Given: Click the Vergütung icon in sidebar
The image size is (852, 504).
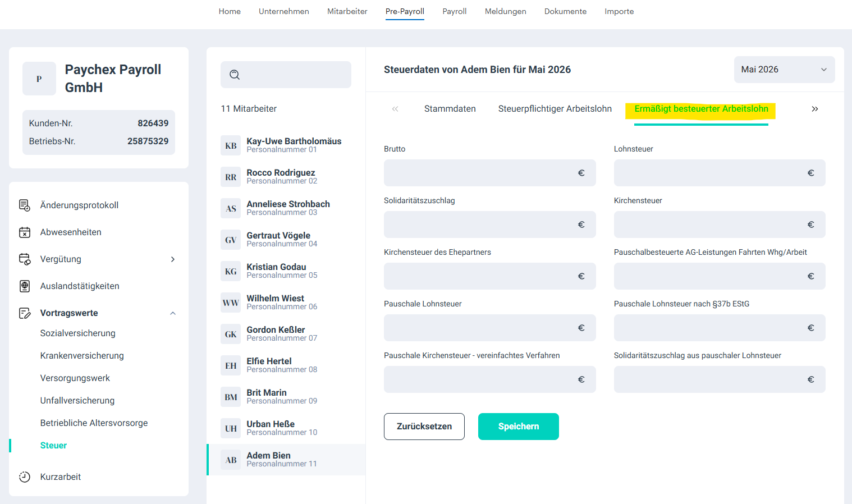Looking at the screenshot, I should (25, 259).
